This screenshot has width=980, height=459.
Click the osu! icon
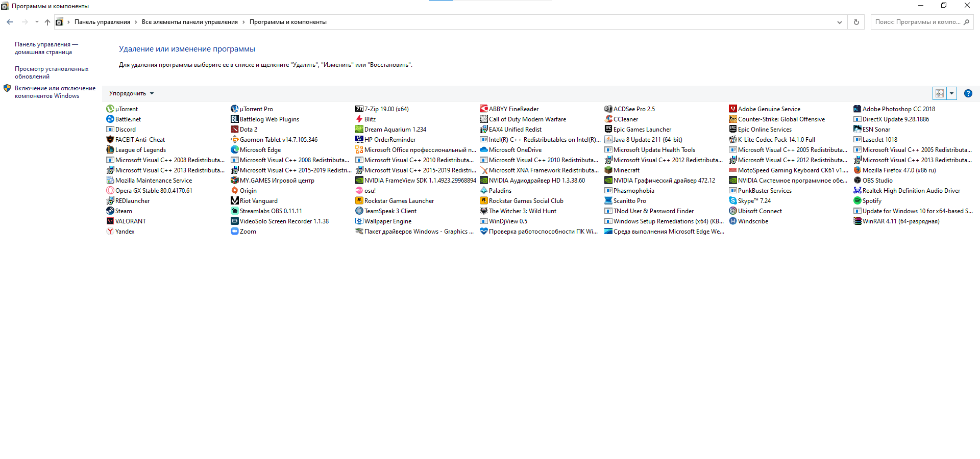(x=359, y=190)
